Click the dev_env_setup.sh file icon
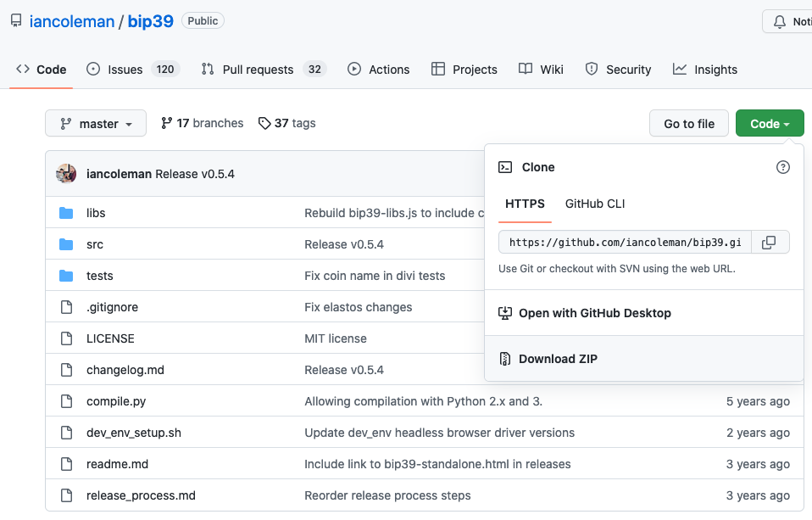812x520 pixels. coord(66,433)
